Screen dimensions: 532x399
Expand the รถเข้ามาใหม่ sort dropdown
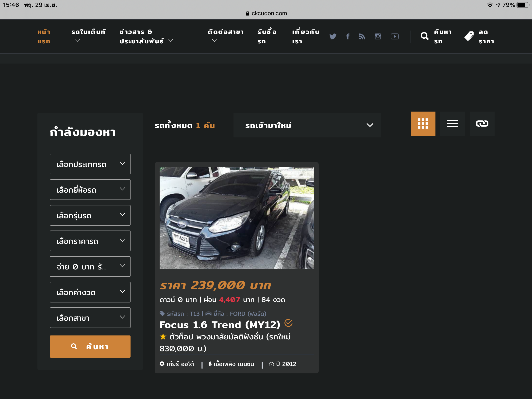click(307, 125)
